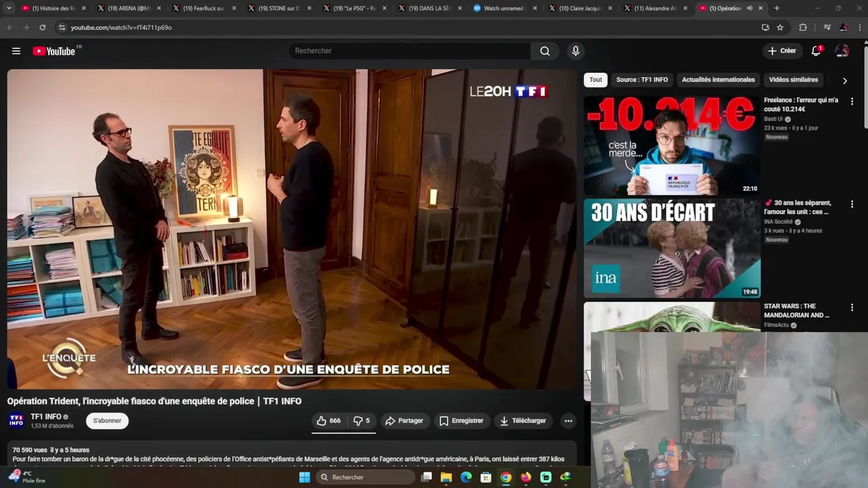
Task: Open Chrome extensions puzzle icon
Action: point(803,27)
